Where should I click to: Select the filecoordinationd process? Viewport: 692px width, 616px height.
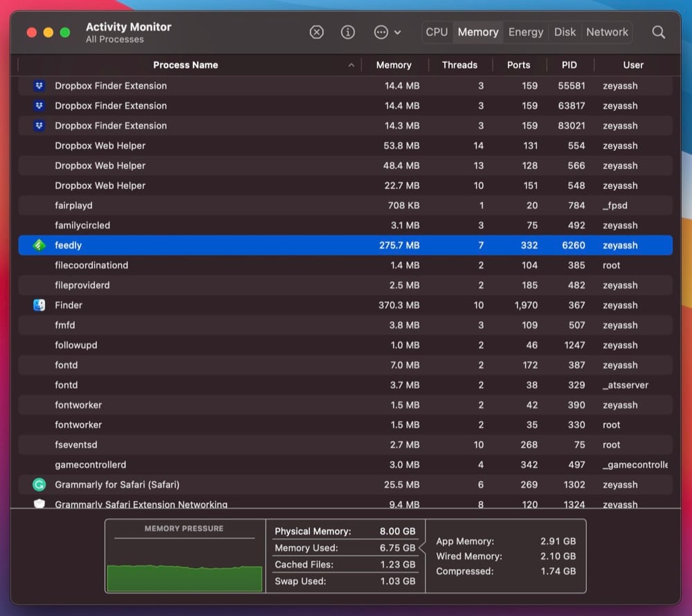tap(345, 265)
